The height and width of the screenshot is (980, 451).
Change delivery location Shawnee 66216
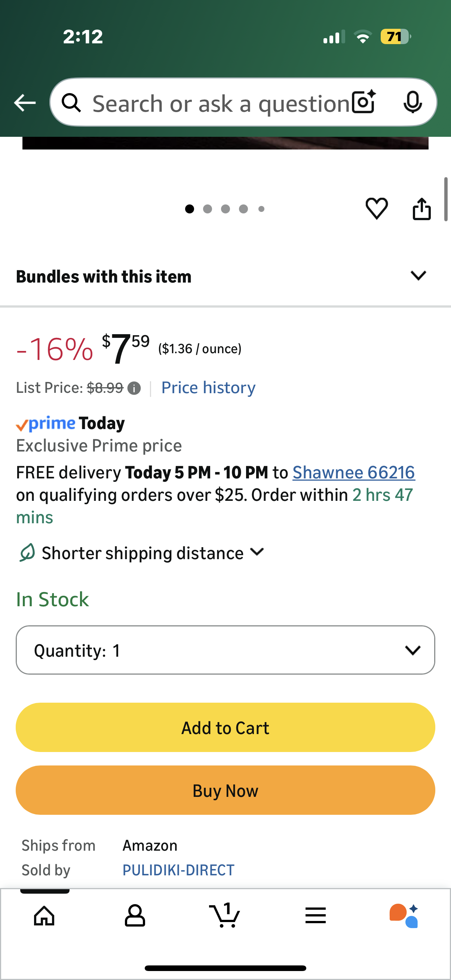pos(353,472)
